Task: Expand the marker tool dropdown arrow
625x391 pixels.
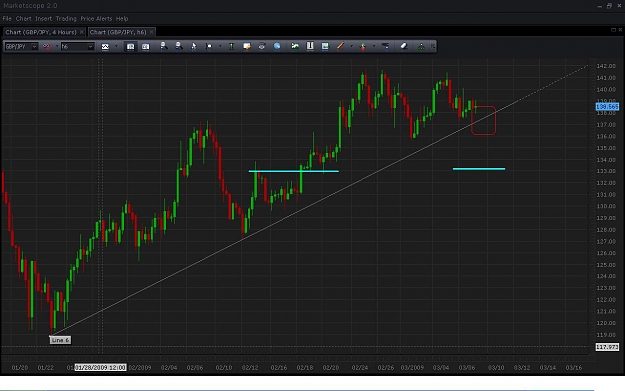Action: (374, 47)
